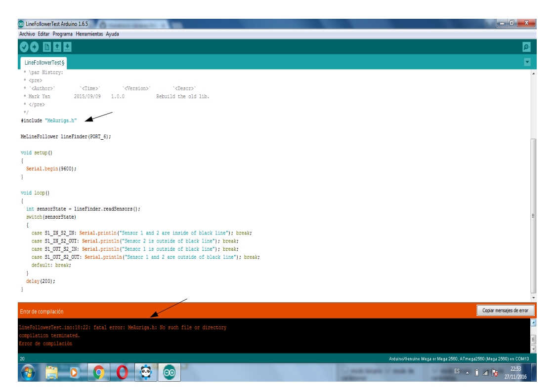
Task: Click the fatal error MeAuriga.h console message
Action: point(123,328)
